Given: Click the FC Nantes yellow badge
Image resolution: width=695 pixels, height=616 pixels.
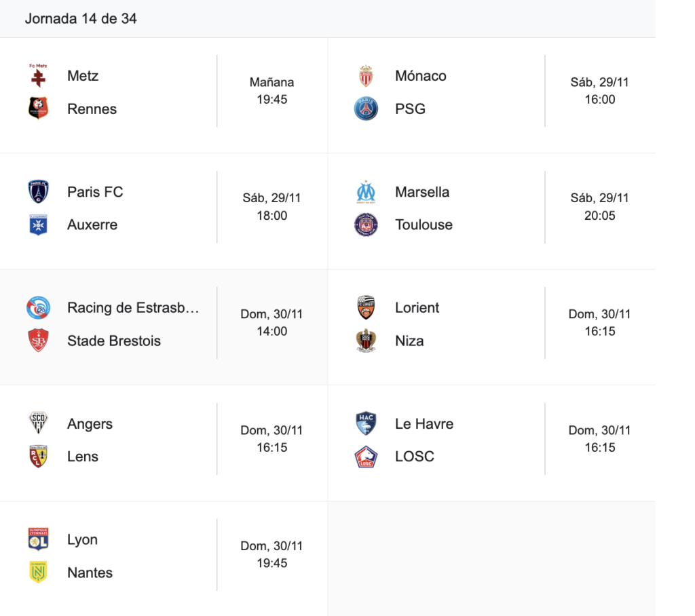Looking at the screenshot, I should tap(38, 573).
